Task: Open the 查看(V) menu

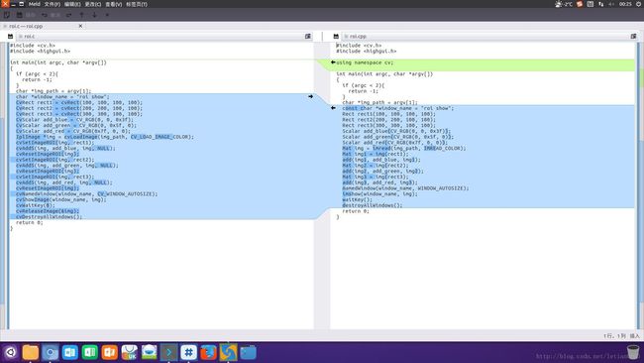Action: (x=113, y=4)
